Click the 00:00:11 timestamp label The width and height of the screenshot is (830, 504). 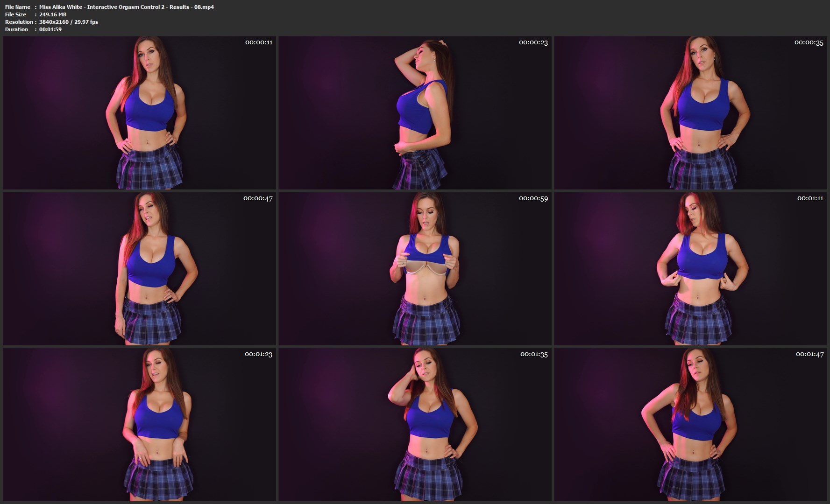click(x=259, y=42)
